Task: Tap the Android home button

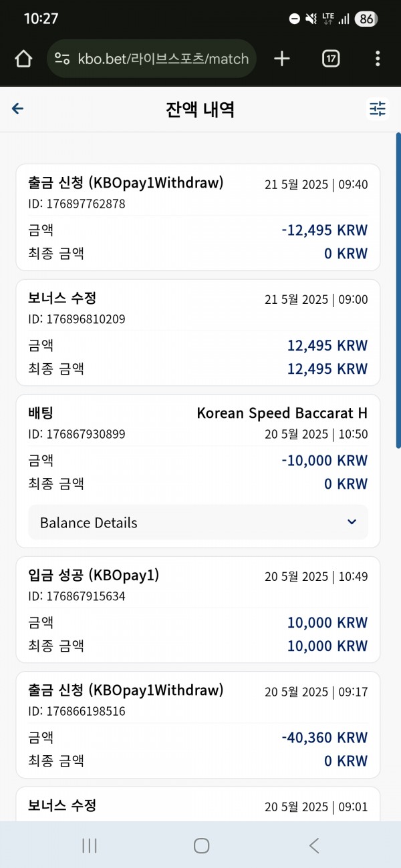Action: [x=201, y=845]
